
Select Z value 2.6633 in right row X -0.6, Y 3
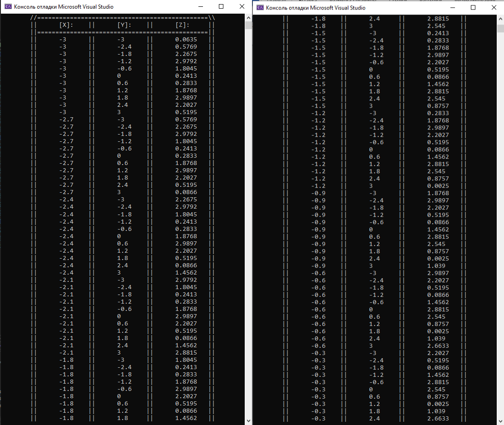[438, 346]
